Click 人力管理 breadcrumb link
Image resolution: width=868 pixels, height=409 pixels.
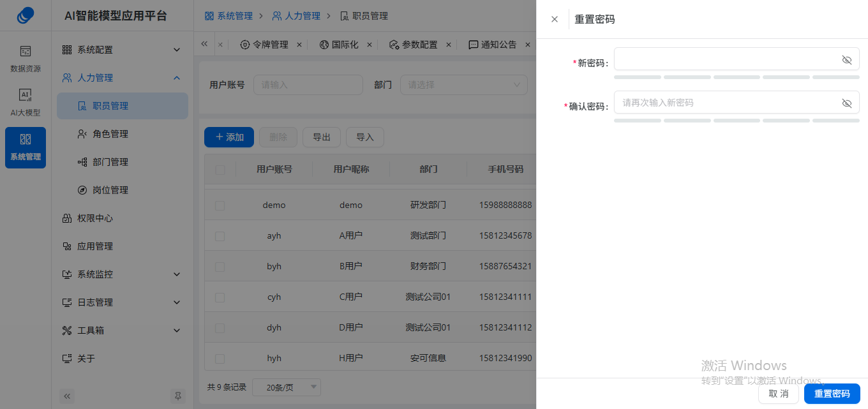[296, 16]
